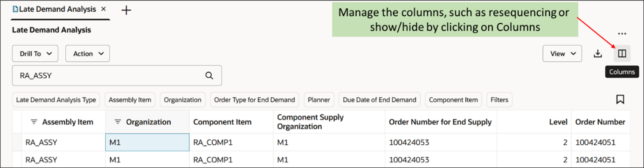Click the search magnifier icon

(x=209, y=75)
